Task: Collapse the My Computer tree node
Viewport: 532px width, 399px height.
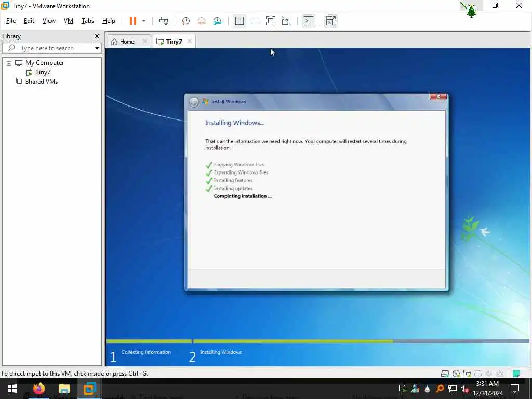Action: click(9, 63)
